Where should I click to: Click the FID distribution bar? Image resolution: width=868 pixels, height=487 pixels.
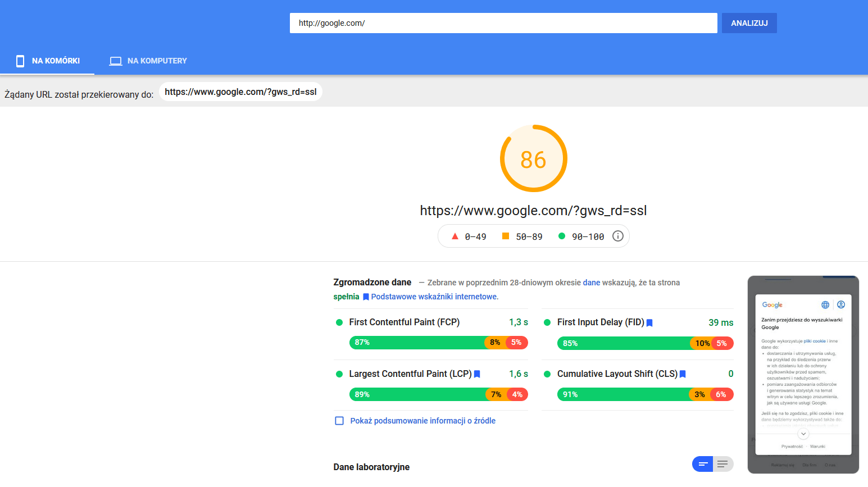pyautogui.click(x=646, y=343)
